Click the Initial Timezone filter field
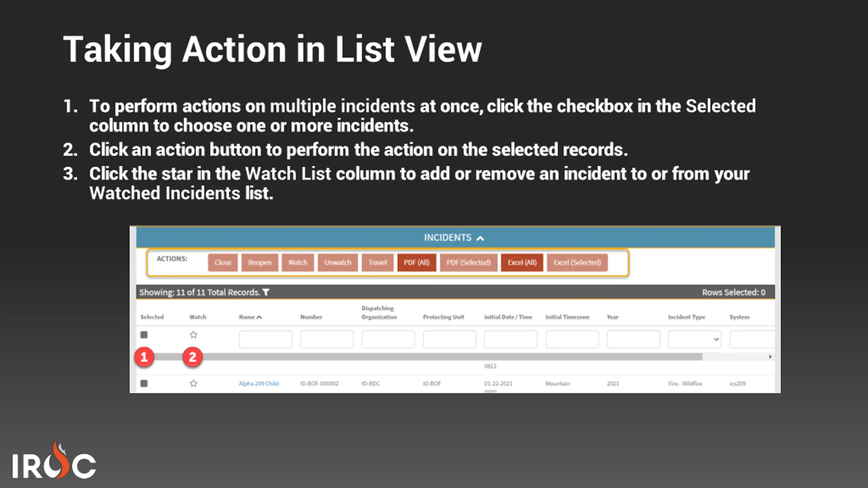This screenshot has height=488, width=868. tap(572, 339)
